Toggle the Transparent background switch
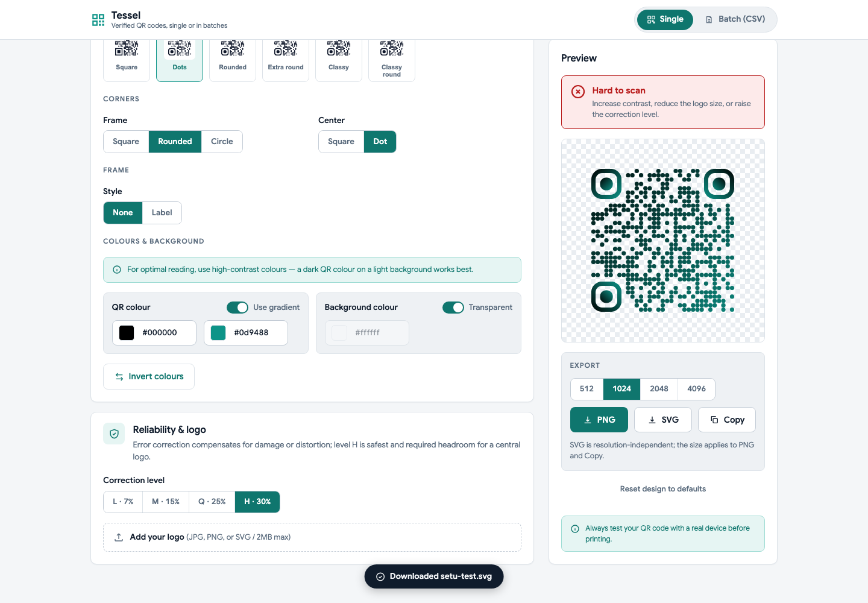Screen dimensions: 868x603 (x=453, y=308)
